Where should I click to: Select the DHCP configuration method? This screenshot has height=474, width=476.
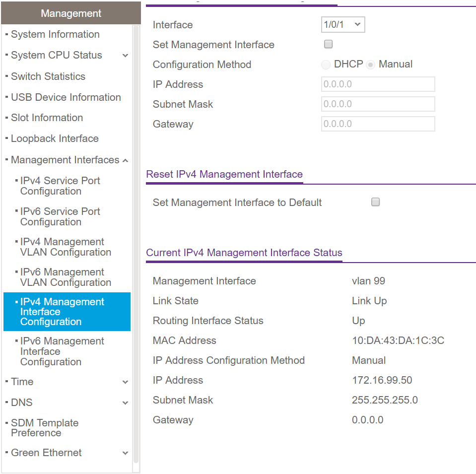(x=326, y=65)
